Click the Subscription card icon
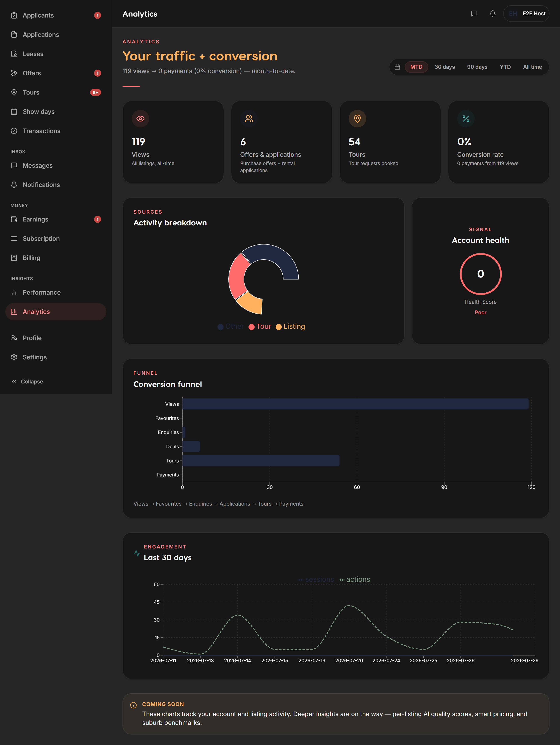The image size is (560, 745). [x=14, y=239]
